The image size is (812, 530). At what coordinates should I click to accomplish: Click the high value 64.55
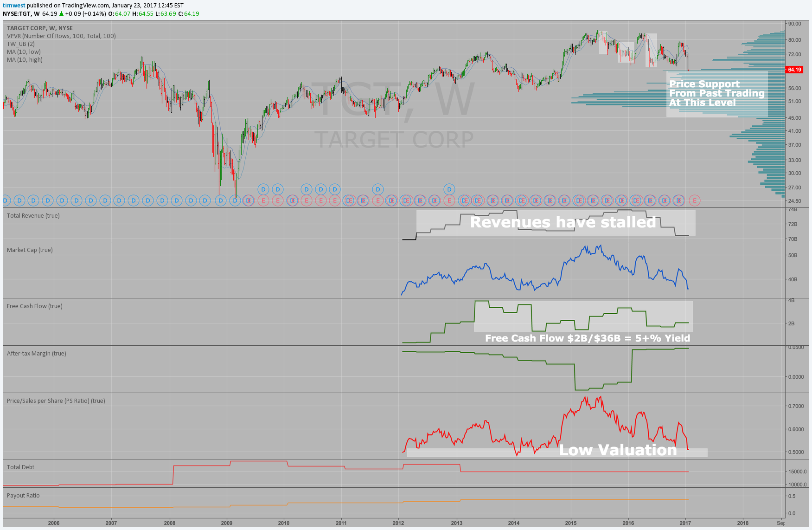coord(146,14)
